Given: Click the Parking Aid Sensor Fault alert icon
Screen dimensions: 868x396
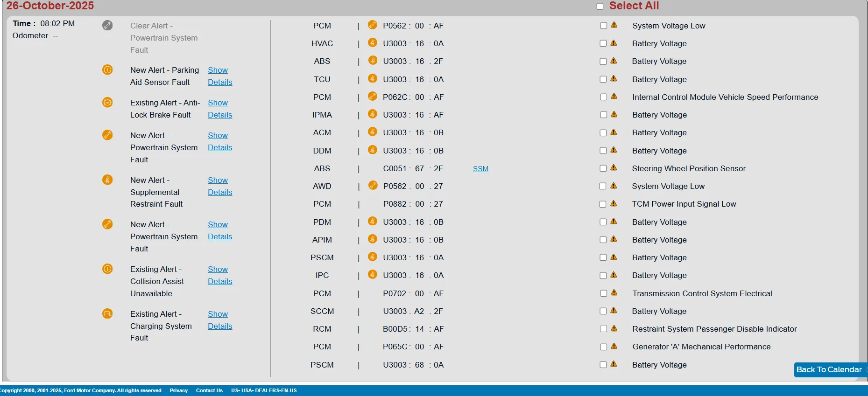Looking at the screenshot, I should tap(107, 70).
